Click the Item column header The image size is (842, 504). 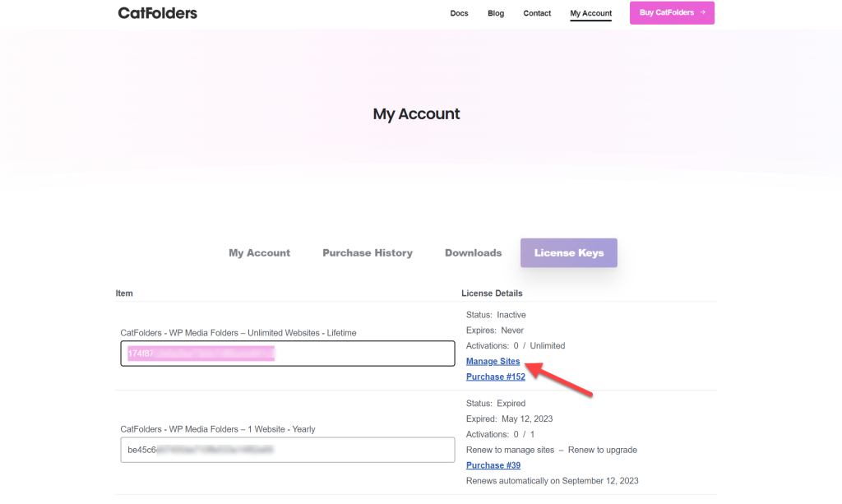[x=124, y=293]
